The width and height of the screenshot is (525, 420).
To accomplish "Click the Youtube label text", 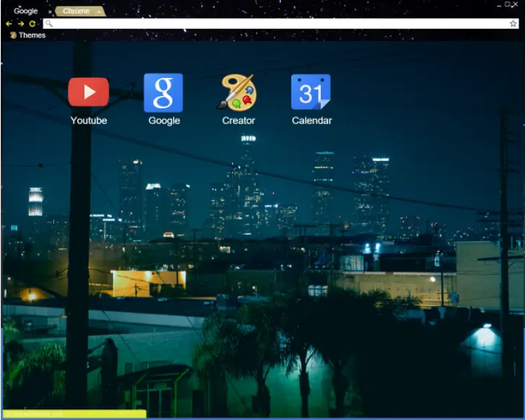I will [89, 121].
